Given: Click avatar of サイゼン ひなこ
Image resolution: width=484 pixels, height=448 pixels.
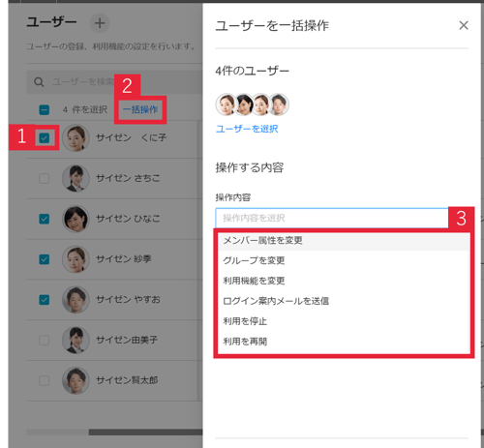Looking at the screenshot, I should pyautogui.click(x=76, y=219).
